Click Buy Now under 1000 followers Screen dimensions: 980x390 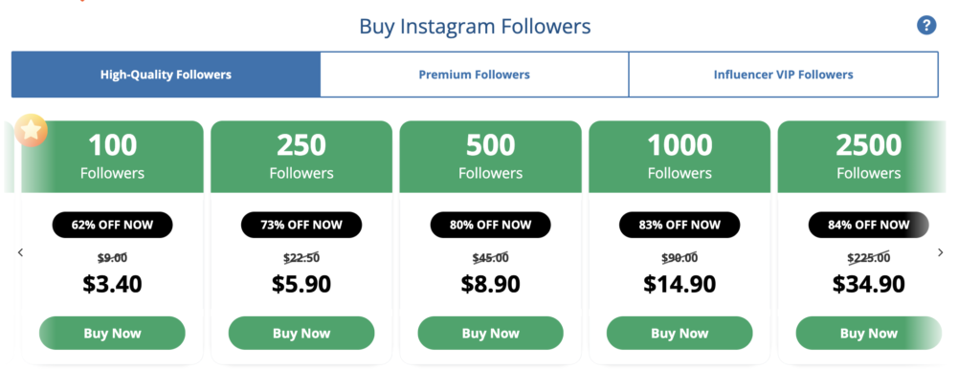[x=679, y=334]
